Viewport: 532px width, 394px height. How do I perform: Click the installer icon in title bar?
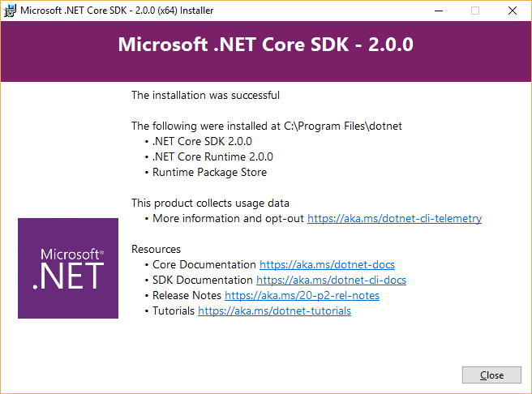coord(10,11)
